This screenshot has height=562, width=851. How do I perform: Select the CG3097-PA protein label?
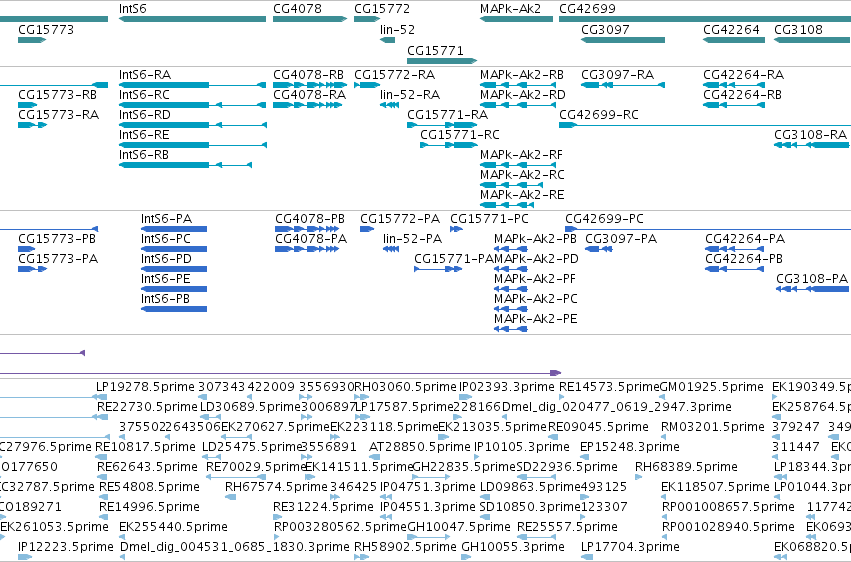coord(621,239)
